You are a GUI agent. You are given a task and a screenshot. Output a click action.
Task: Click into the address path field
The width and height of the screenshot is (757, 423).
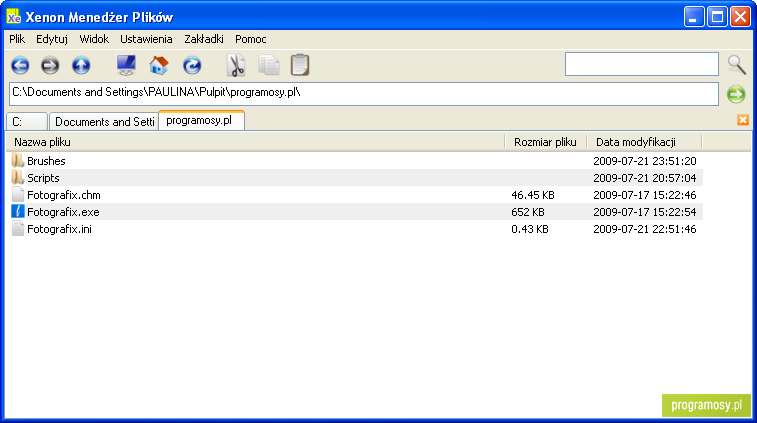364,94
